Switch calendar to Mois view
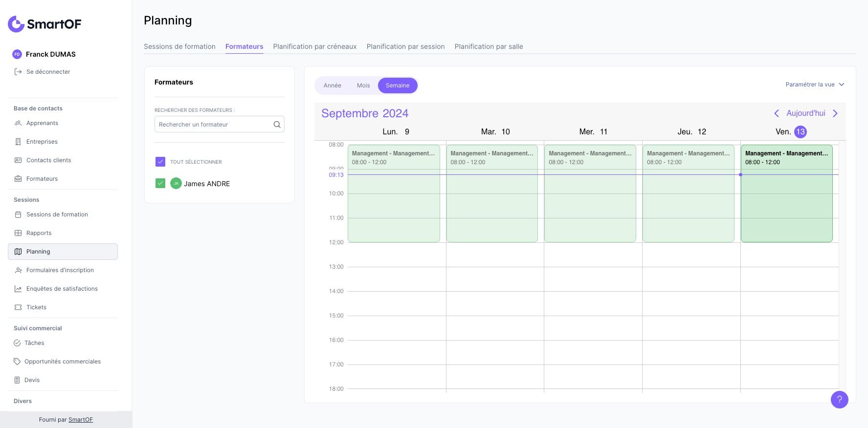 [363, 86]
